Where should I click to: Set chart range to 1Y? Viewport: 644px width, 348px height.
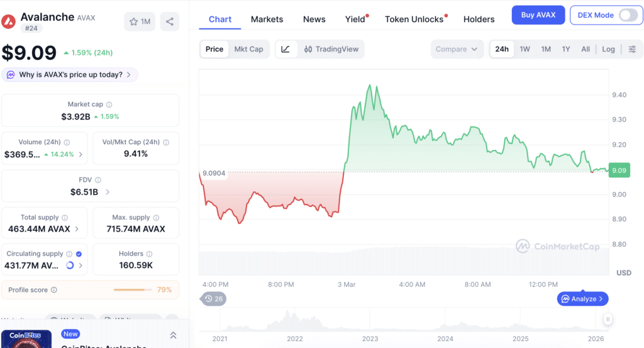(566, 49)
